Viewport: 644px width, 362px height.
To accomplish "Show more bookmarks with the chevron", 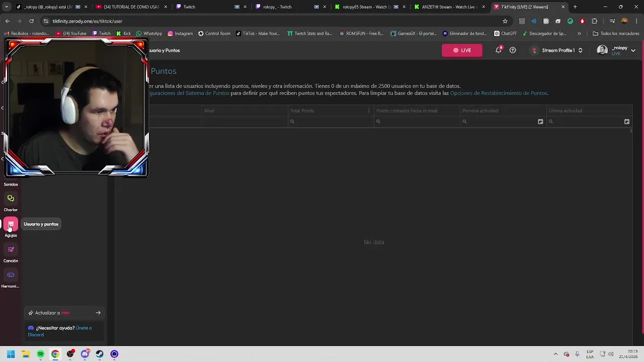I will pyautogui.click(x=579, y=34).
